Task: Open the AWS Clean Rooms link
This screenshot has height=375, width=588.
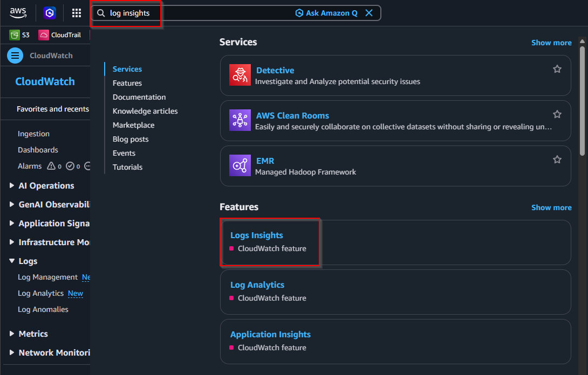Action: tap(292, 115)
